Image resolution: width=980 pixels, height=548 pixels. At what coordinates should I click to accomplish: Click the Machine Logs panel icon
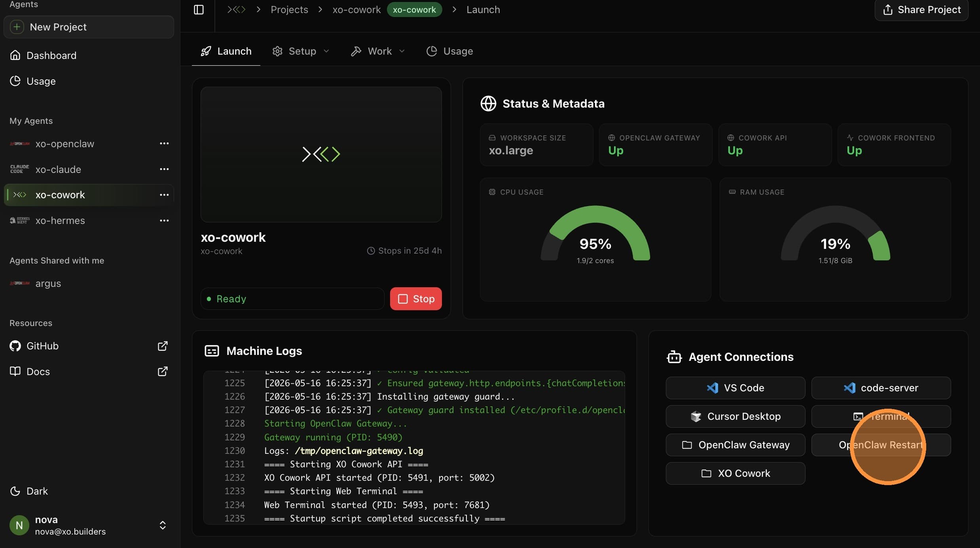pos(212,351)
